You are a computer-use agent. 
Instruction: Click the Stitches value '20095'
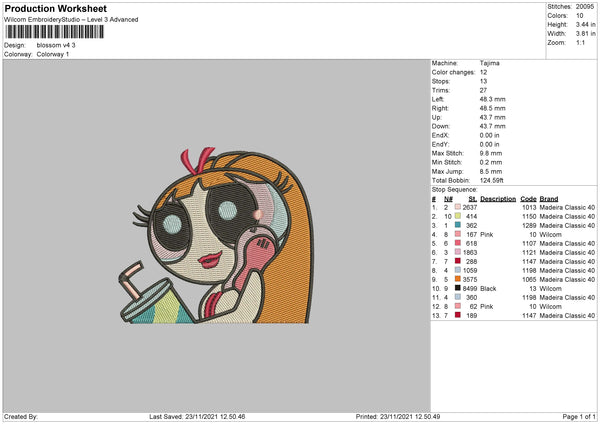pyautogui.click(x=585, y=7)
